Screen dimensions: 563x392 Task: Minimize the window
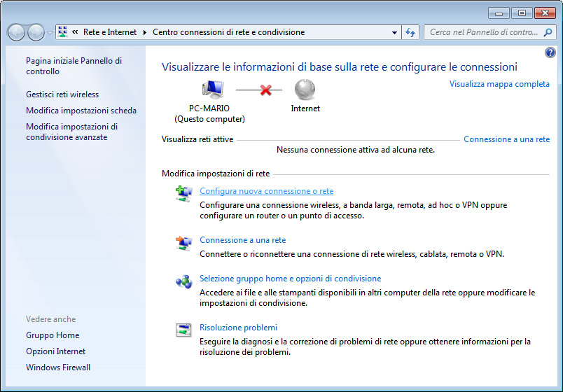[x=499, y=13]
